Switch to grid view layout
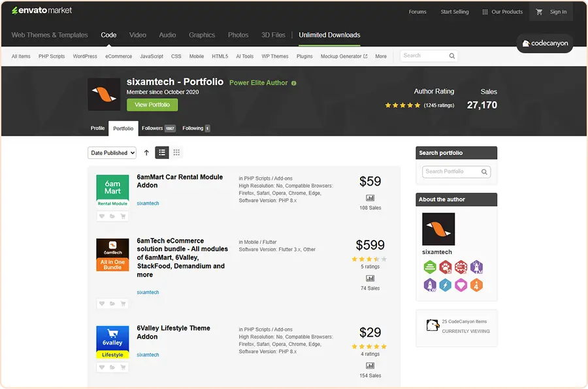The height and width of the screenshot is (389, 588). coord(176,153)
